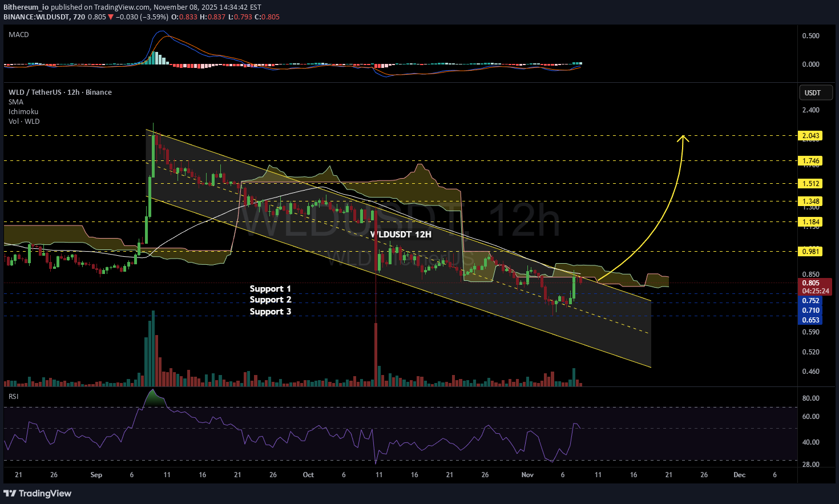Viewport: 839px width, 504px height.
Task: Click the Support 3 text annotation
Action: pyautogui.click(x=270, y=312)
